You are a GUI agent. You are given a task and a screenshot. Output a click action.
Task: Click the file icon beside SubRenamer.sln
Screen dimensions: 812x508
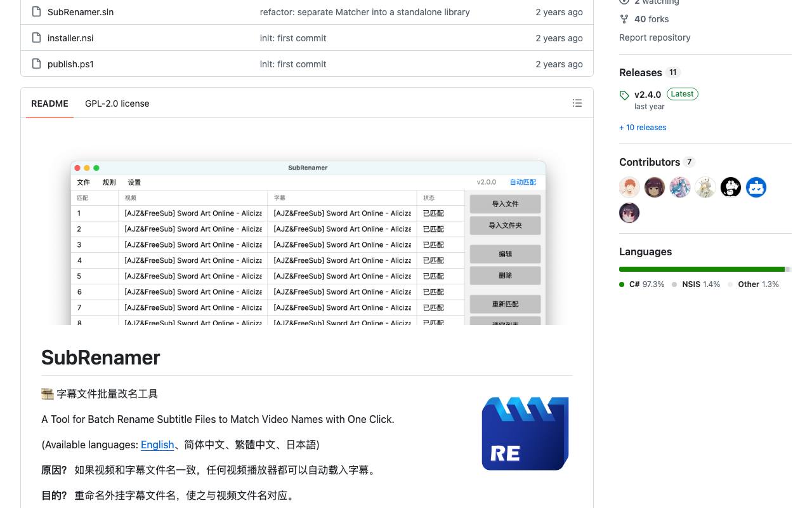point(36,12)
